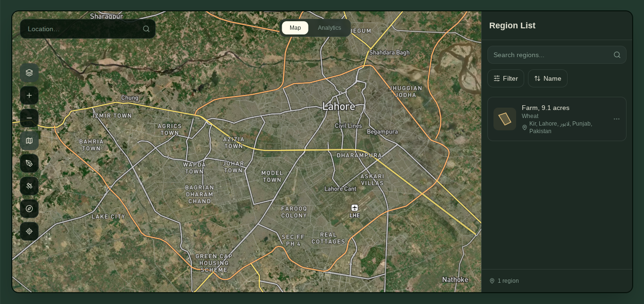Click the Farm region polygon thumbnail
Viewport: 644px width, 304px height.
[505, 119]
